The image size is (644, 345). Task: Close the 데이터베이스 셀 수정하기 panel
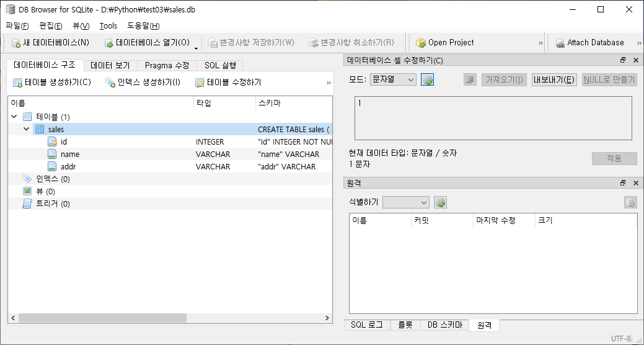coord(636,60)
